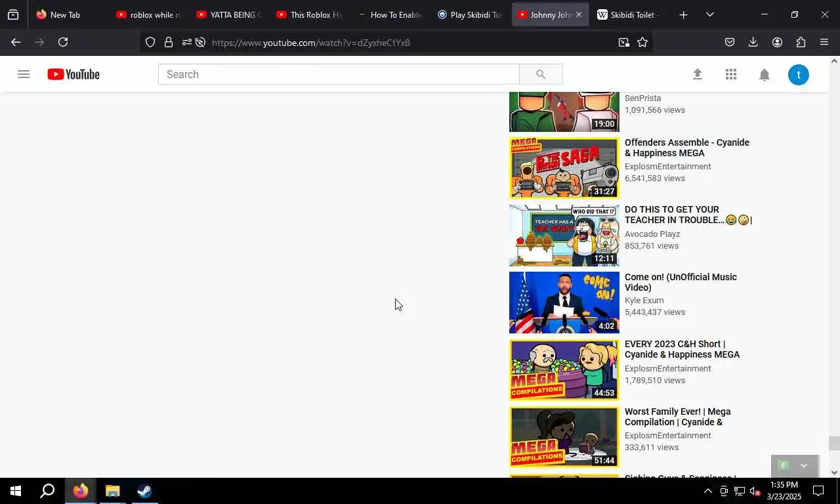Open Firefox extensions puzzle icon
This screenshot has width=840, height=504.
tap(801, 42)
